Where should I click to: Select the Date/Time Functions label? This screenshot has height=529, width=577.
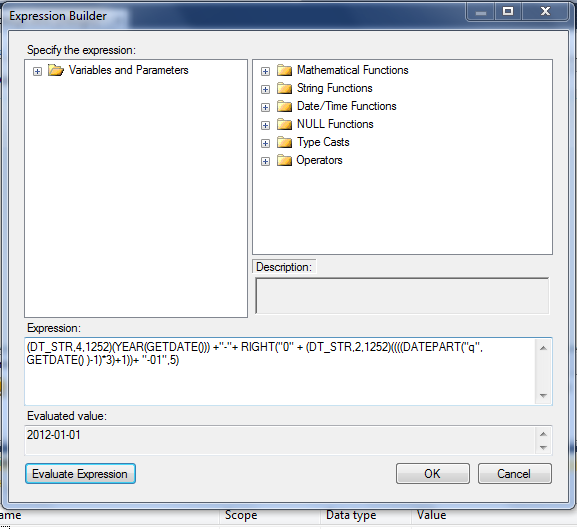point(347,106)
